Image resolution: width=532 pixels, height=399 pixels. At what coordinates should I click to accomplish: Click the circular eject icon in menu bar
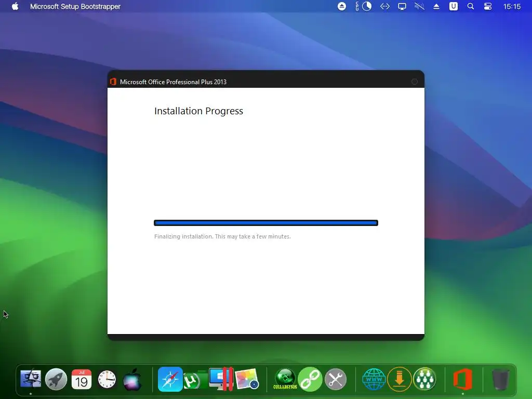342,6
